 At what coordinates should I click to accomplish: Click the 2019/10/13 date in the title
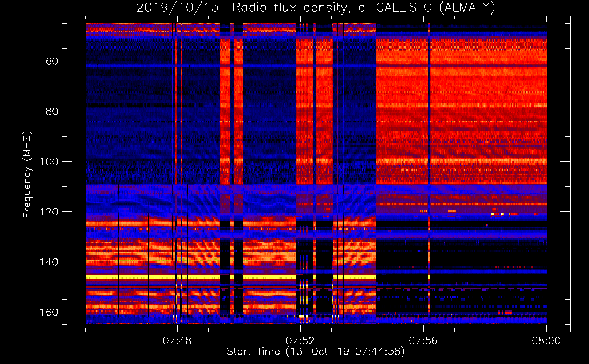pyautogui.click(x=177, y=8)
